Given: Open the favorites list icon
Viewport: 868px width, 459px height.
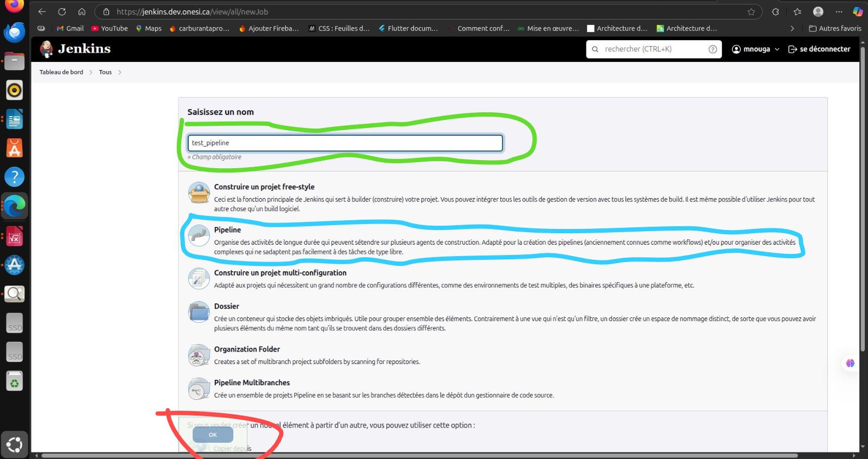Looking at the screenshot, I should pyautogui.click(x=797, y=11).
